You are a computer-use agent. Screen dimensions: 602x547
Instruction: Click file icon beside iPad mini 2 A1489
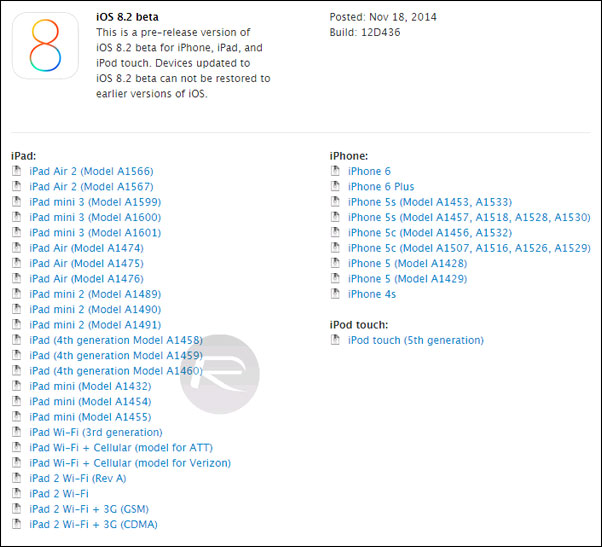17,293
